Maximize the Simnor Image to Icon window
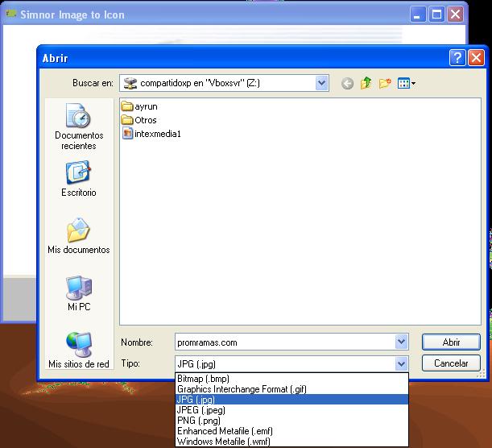The width and height of the screenshot is (492, 448). pos(436,15)
